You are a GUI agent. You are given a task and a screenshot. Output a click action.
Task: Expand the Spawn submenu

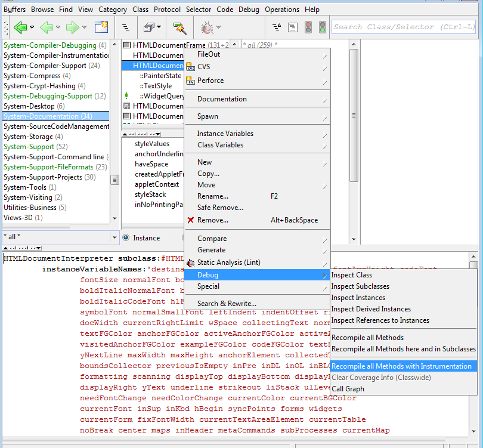pos(324,118)
